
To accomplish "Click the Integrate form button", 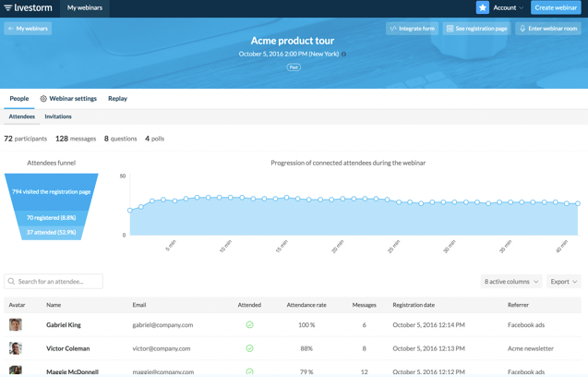I will point(412,29).
